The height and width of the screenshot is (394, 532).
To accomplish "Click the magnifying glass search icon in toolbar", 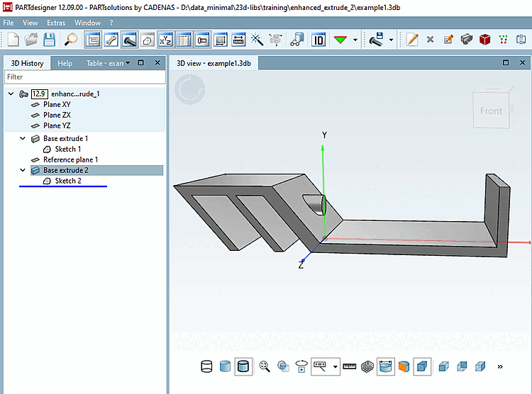I will coord(72,39).
